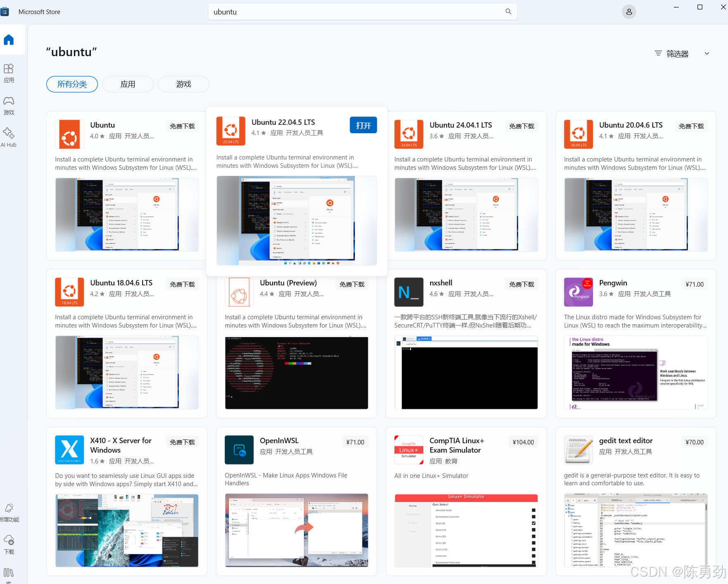Click 打开 for Ubuntu 22.04.5 LTS
Viewport: 728px width, 584px height.
[364, 125]
